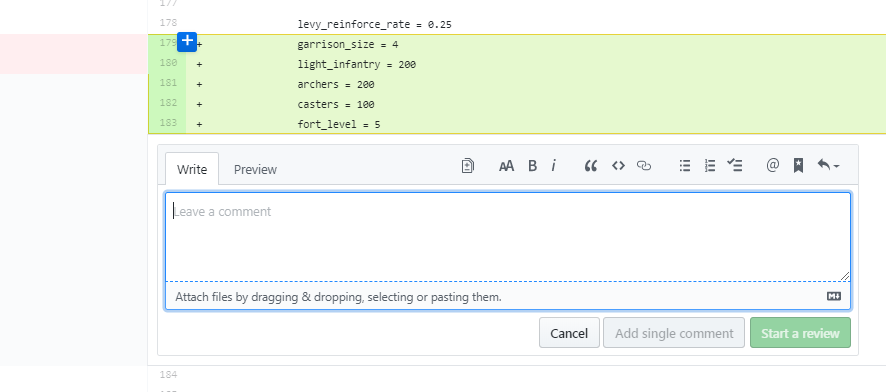This screenshot has width=886, height=392.
Task: Click the Start a review button
Action: coord(800,333)
